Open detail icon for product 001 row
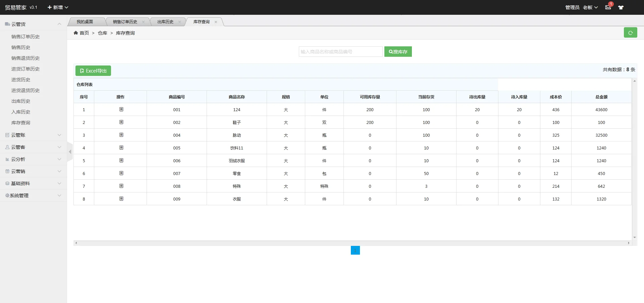644x303 pixels. pyautogui.click(x=121, y=110)
